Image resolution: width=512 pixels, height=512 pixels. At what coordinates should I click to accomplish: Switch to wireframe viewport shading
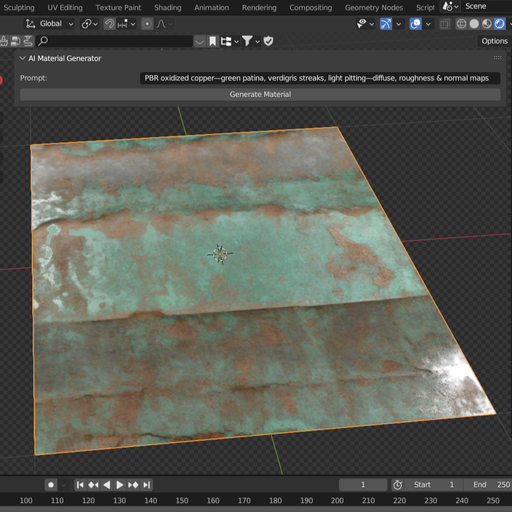461,24
